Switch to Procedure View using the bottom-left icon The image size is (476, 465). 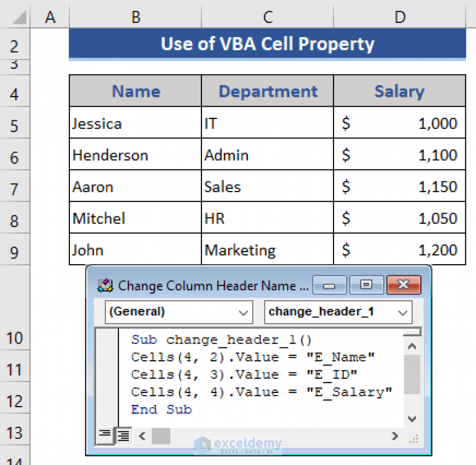105,436
